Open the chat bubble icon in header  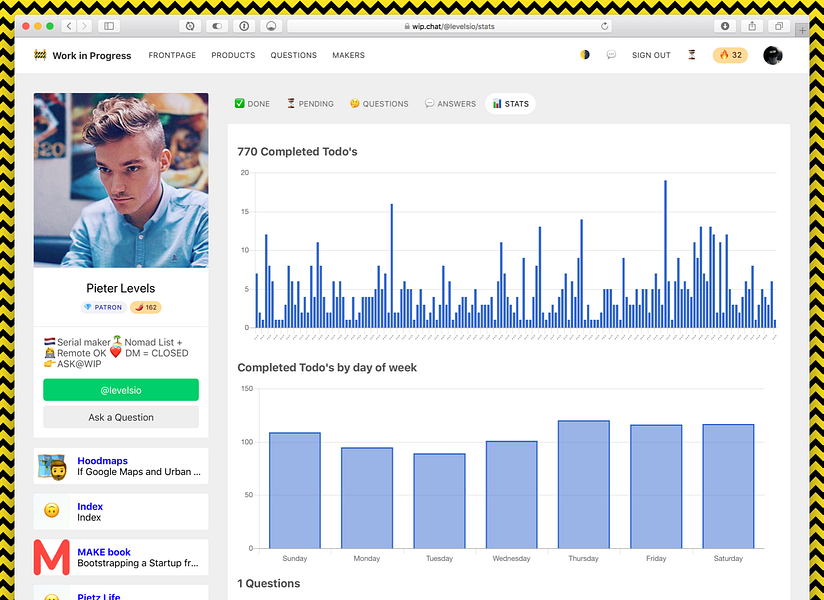pos(611,55)
